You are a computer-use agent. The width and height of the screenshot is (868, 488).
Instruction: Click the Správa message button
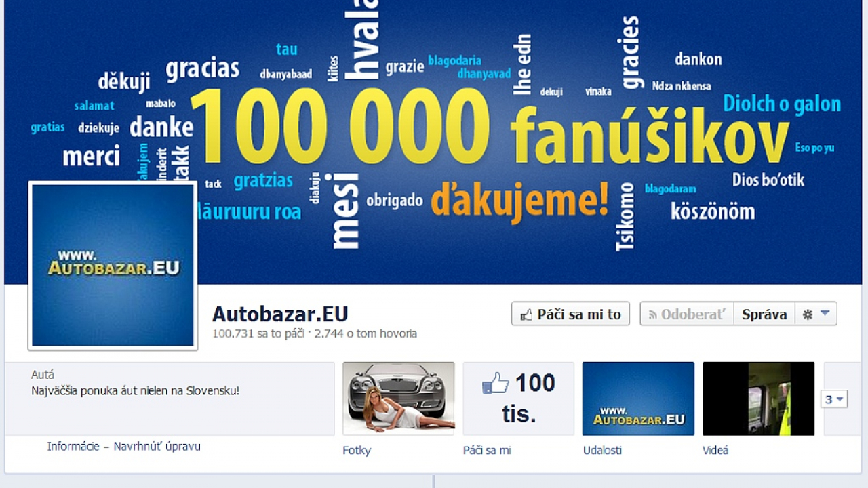point(764,314)
